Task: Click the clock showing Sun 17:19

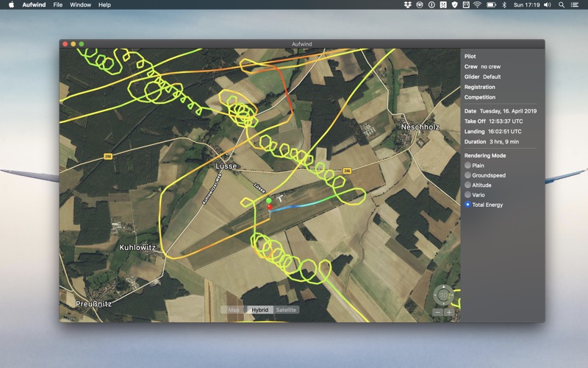Action: coord(526,5)
